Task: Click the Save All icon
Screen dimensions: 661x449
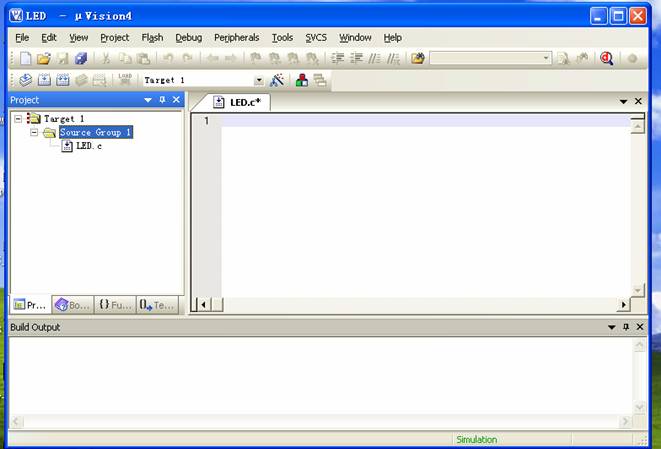Action: (x=81, y=59)
